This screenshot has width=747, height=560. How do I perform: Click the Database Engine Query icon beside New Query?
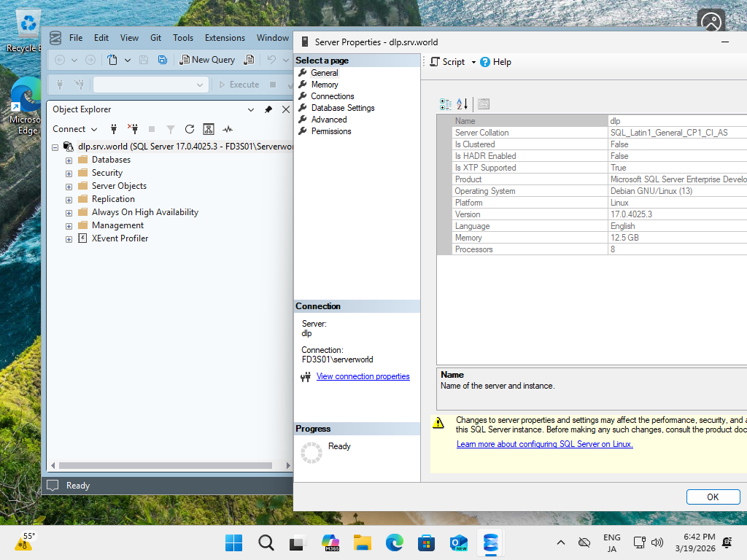(249, 60)
